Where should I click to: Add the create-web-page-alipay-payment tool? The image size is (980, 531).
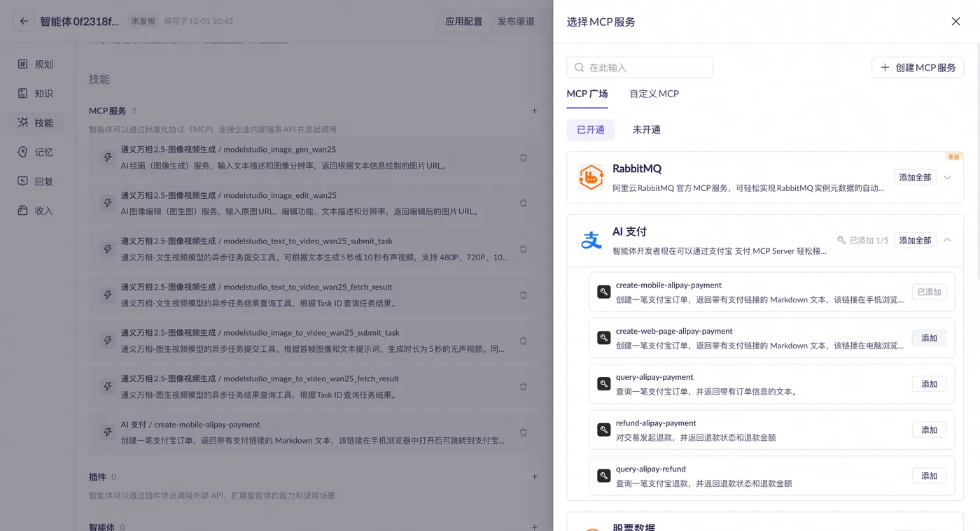click(929, 338)
